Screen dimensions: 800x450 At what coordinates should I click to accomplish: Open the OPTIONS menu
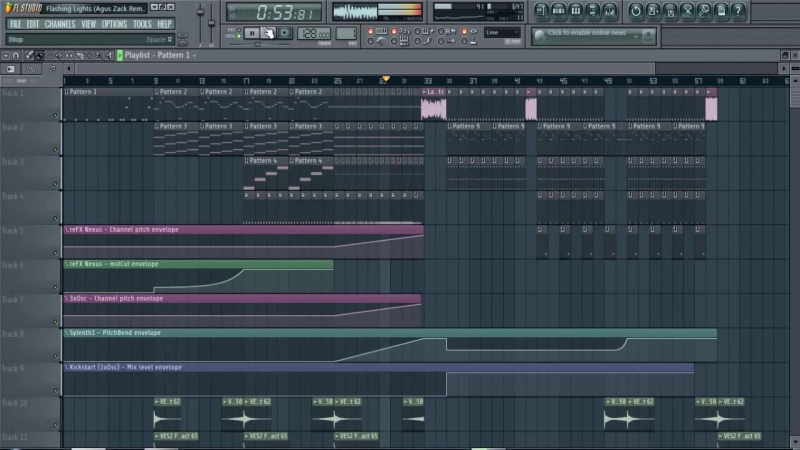114,24
